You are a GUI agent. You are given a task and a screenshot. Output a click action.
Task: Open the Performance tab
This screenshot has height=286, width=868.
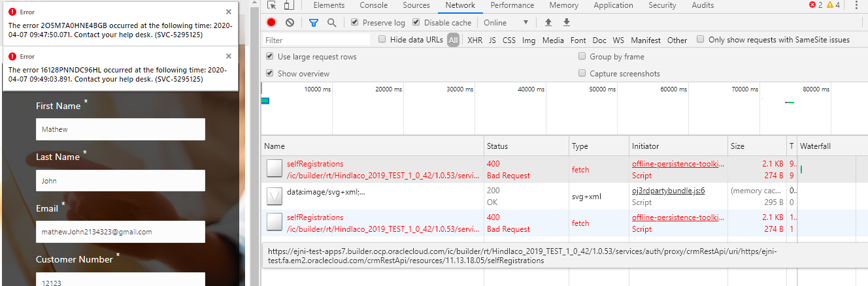coord(512,5)
